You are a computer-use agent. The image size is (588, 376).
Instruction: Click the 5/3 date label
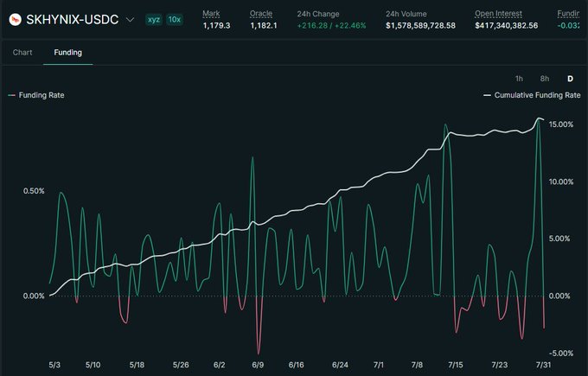[54, 365]
